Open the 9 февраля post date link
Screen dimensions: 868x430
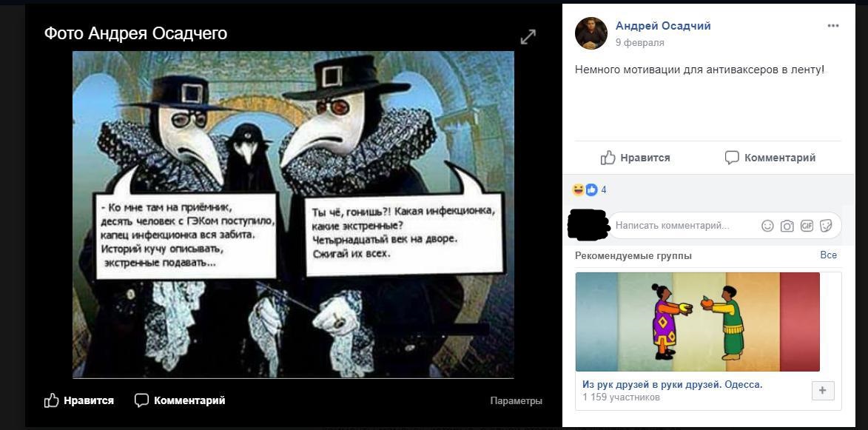pos(640,43)
